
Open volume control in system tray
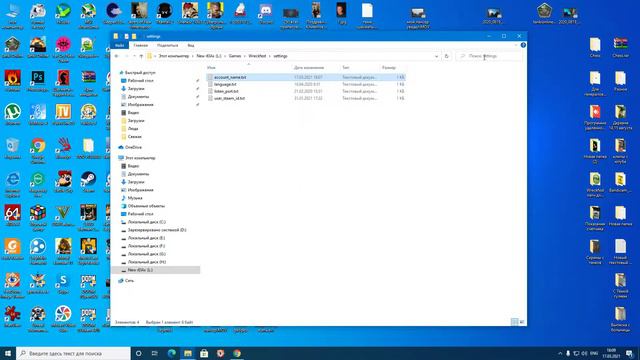[584, 353]
